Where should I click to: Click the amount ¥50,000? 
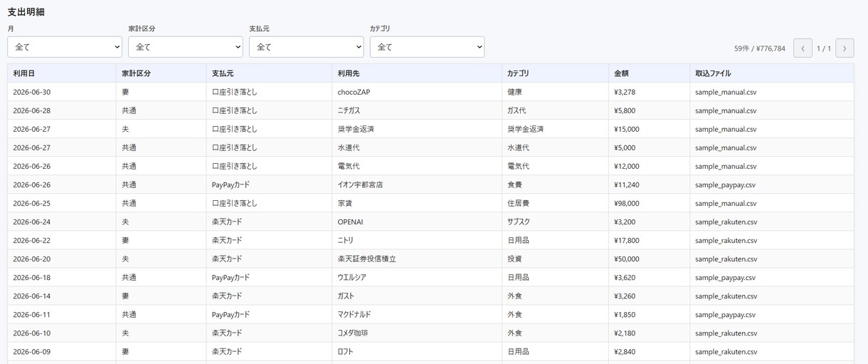pos(627,259)
